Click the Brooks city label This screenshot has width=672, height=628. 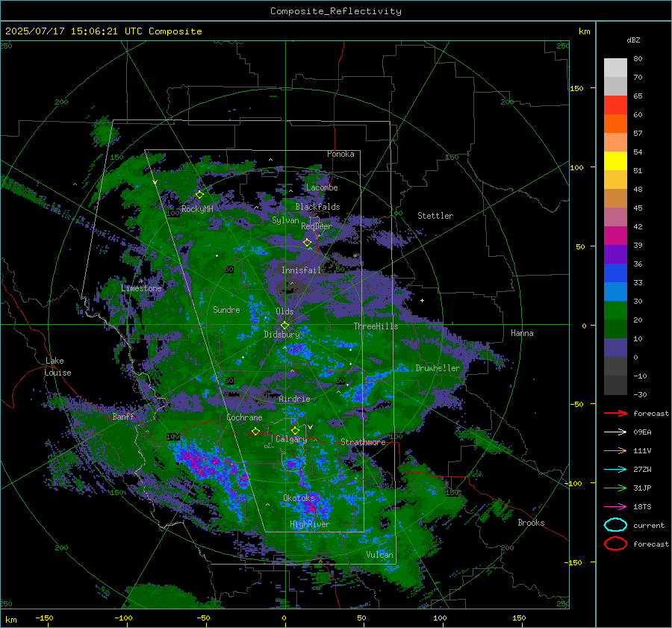pos(531,523)
